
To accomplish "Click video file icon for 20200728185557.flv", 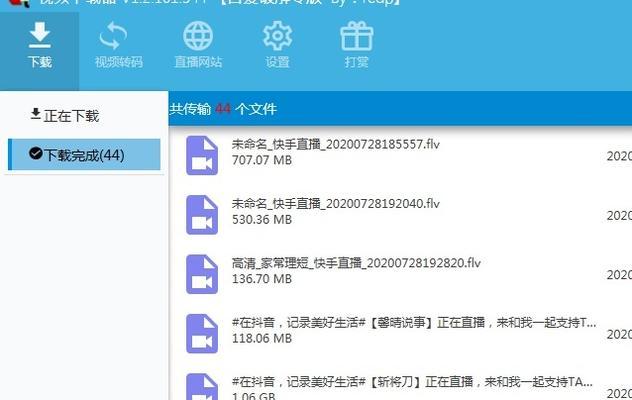I will click(202, 156).
